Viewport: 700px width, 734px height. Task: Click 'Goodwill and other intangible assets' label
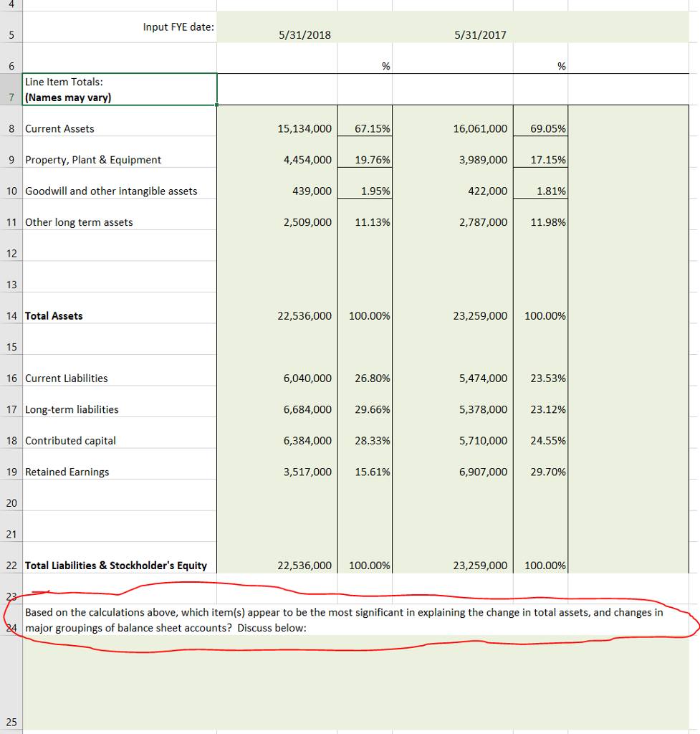coord(120,183)
